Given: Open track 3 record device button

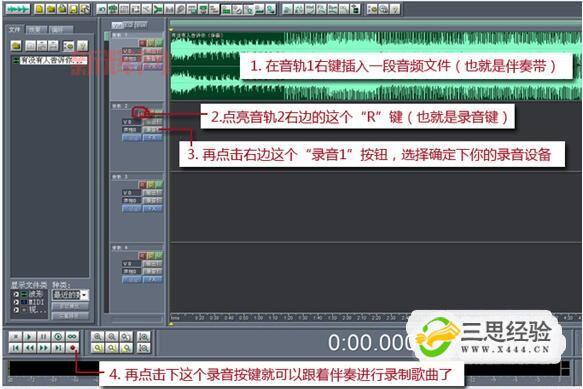Looking at the screenshot, I should pos(153,200).
